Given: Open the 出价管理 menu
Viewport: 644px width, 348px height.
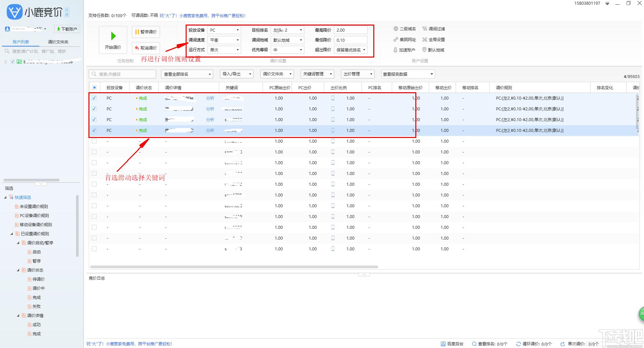Looking at the screenshot, I should pos(357,74).
